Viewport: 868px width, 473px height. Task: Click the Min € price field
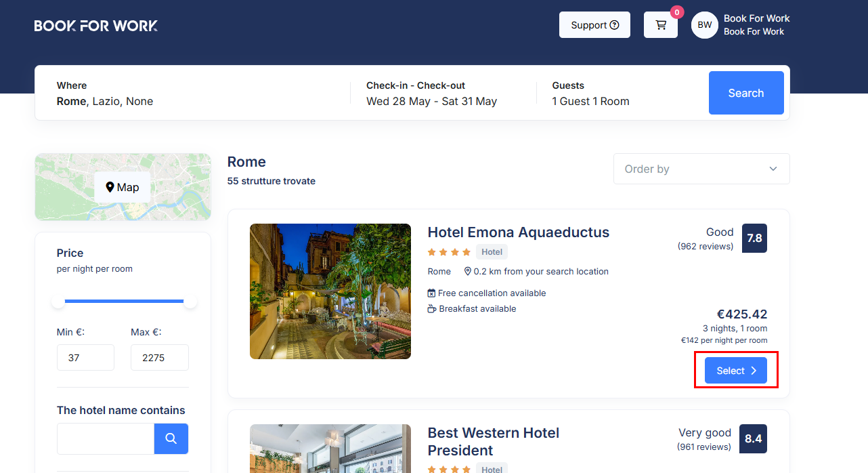click(85, 357)
